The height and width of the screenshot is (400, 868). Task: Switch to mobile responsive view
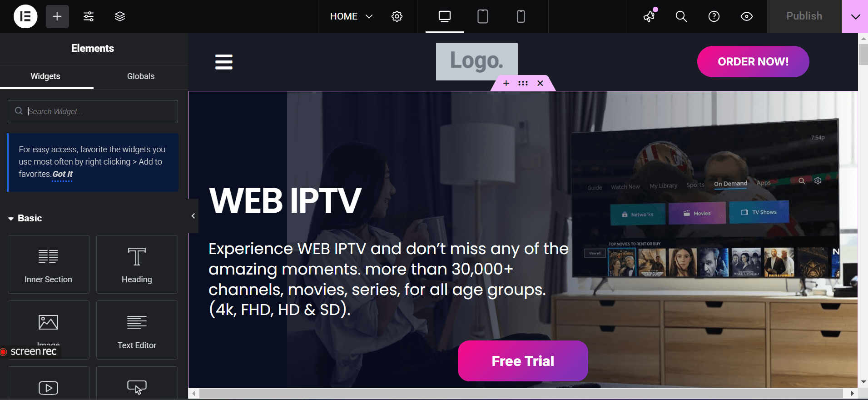click(x=521, y=16)
